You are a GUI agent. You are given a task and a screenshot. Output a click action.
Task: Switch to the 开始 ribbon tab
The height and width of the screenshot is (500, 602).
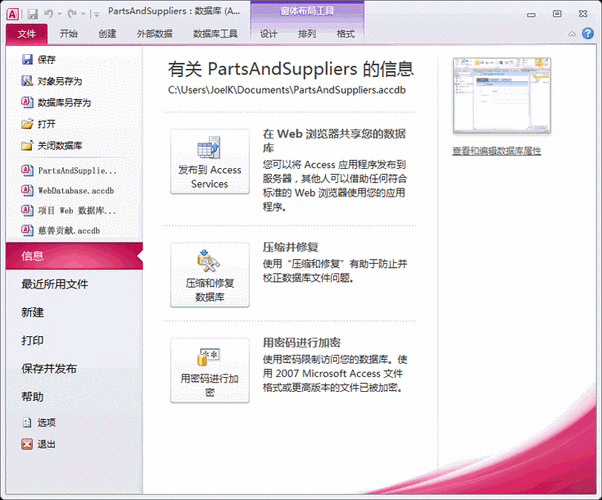coord(69,34)
